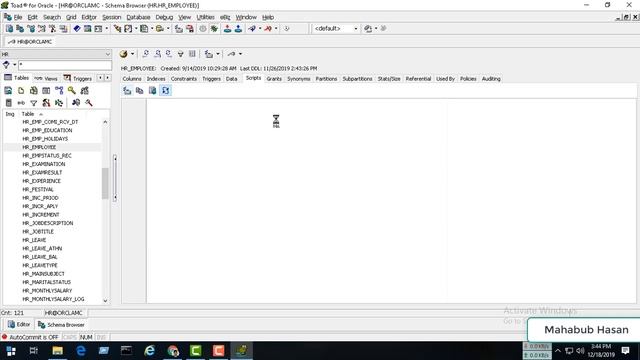Click the globe refresh icon in right panel toolbar
The image size is (640, 360).
pyautogui.click(x=123, y=54)
